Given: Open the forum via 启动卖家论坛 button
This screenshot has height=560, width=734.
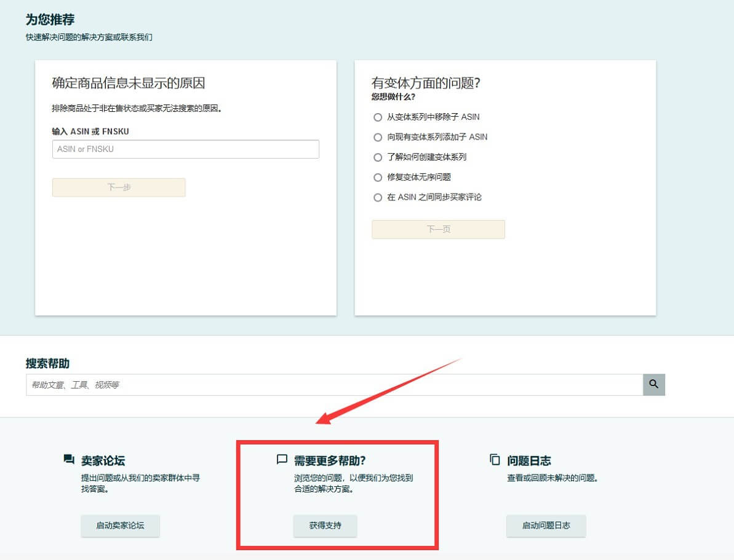Looking at the screenshot, I should click(120, 526).
